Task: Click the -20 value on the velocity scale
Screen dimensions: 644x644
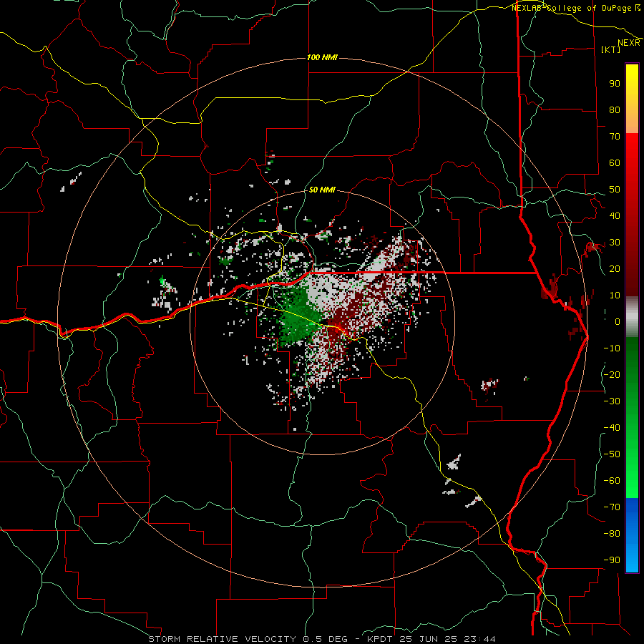Action: tap(612, 375)
